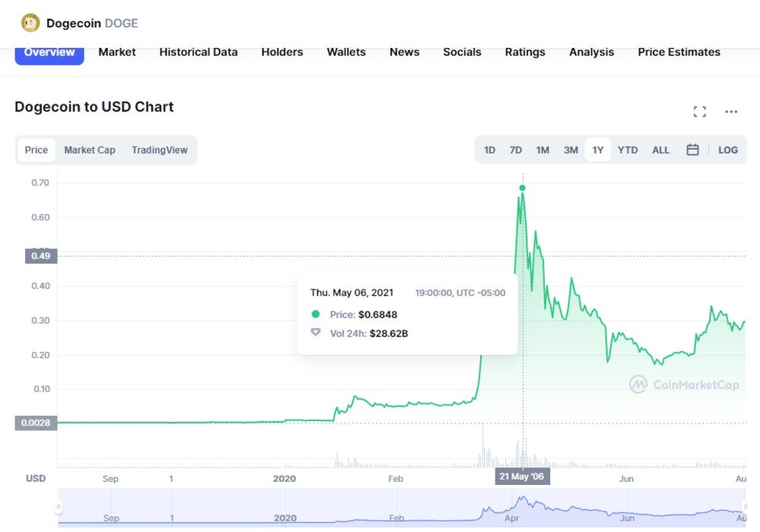760x532 pixels.
Task: View the Ratings tab
Action: click(x=525, y=52)
